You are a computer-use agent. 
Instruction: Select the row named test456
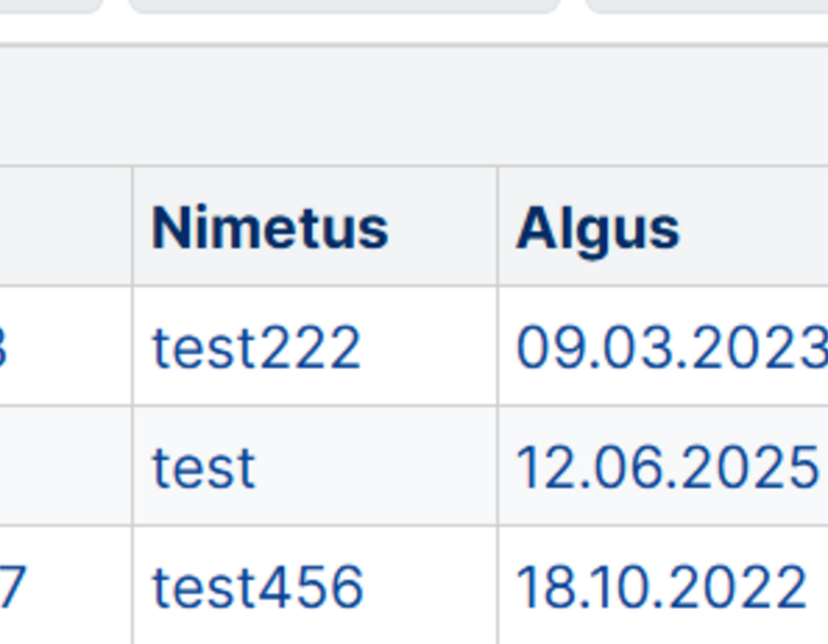(258, 587)
